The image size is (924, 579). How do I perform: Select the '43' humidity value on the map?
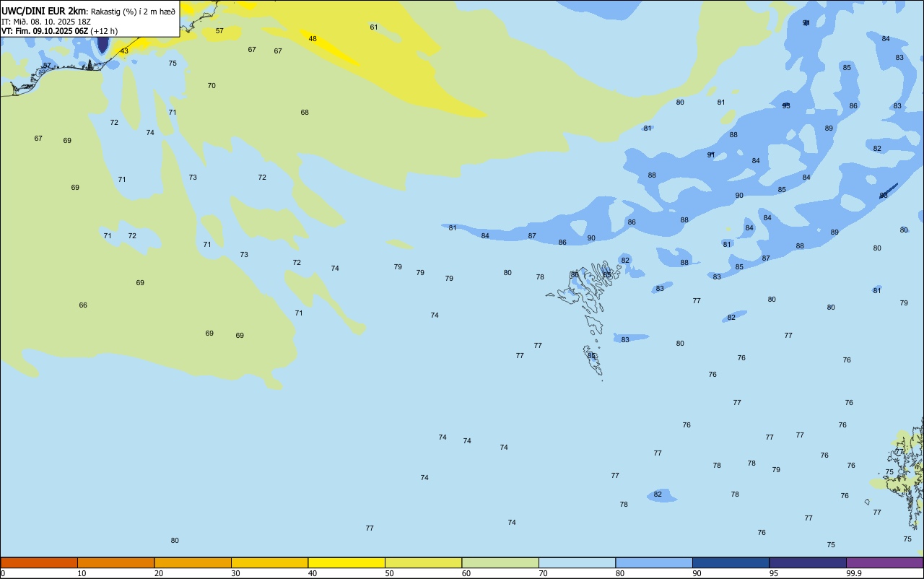124,51
